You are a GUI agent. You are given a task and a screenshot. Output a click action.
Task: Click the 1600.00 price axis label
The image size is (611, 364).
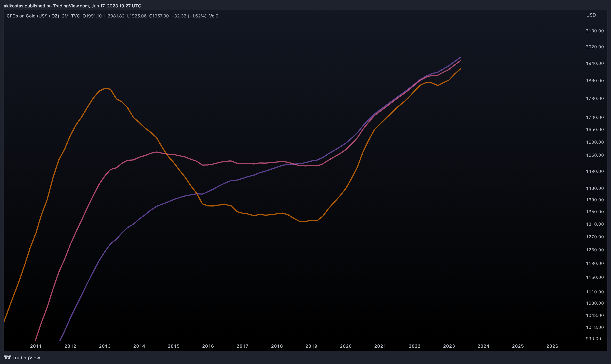pyautogui.click(x=595, y=142)
